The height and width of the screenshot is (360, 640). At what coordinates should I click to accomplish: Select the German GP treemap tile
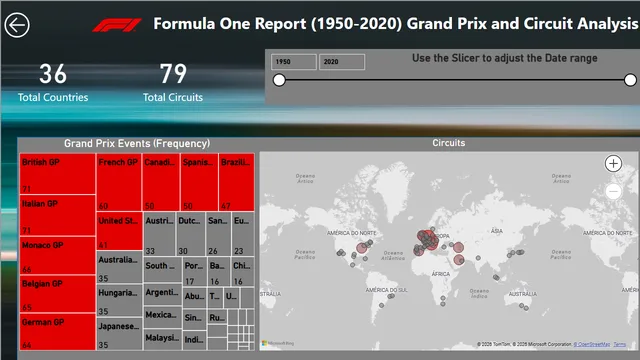[58, 332]
